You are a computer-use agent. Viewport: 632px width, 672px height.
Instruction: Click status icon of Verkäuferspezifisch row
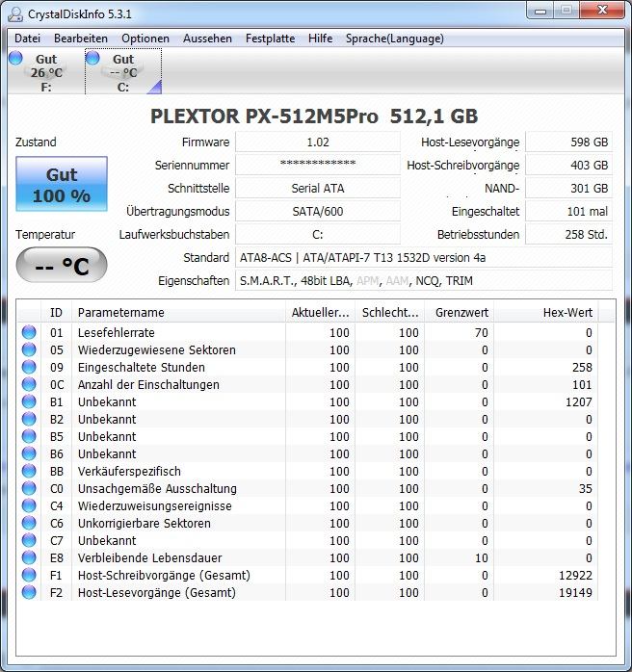point(29,471)
